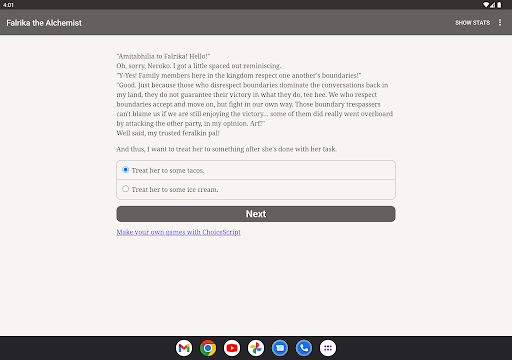Click the SHOW STATS button
The image size is (512, 360).
pos(473,23)
